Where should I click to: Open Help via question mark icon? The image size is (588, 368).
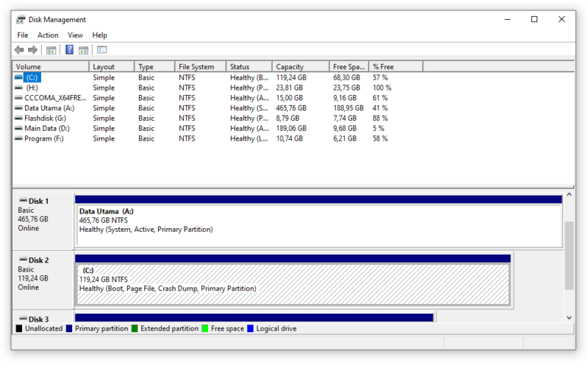pyautogui.click(x=69, y=49)
